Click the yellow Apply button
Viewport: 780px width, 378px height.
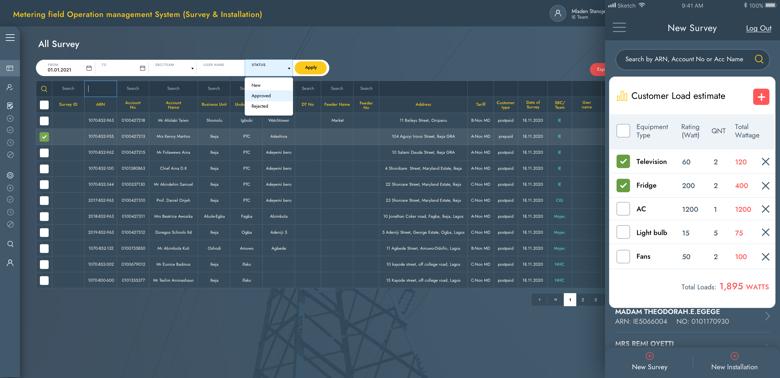[310, 68]
